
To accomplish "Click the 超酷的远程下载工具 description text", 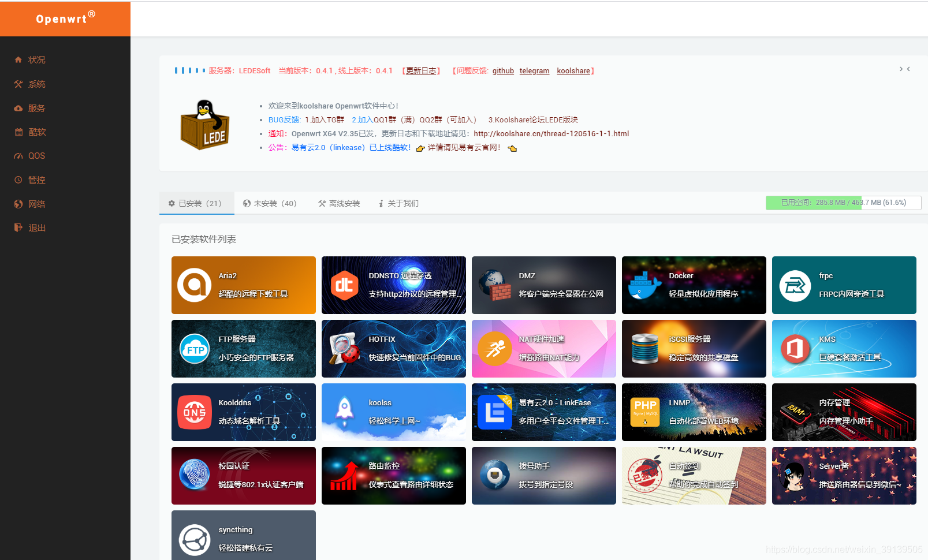I will [x=253, y=294].
